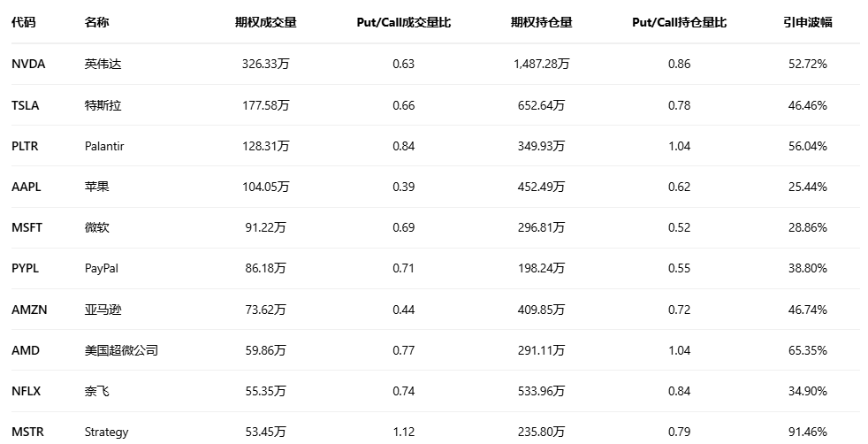Screen dimensions: 868x444
Task: Click the Put/Call持仓量比 header
Action: point(679,22)
